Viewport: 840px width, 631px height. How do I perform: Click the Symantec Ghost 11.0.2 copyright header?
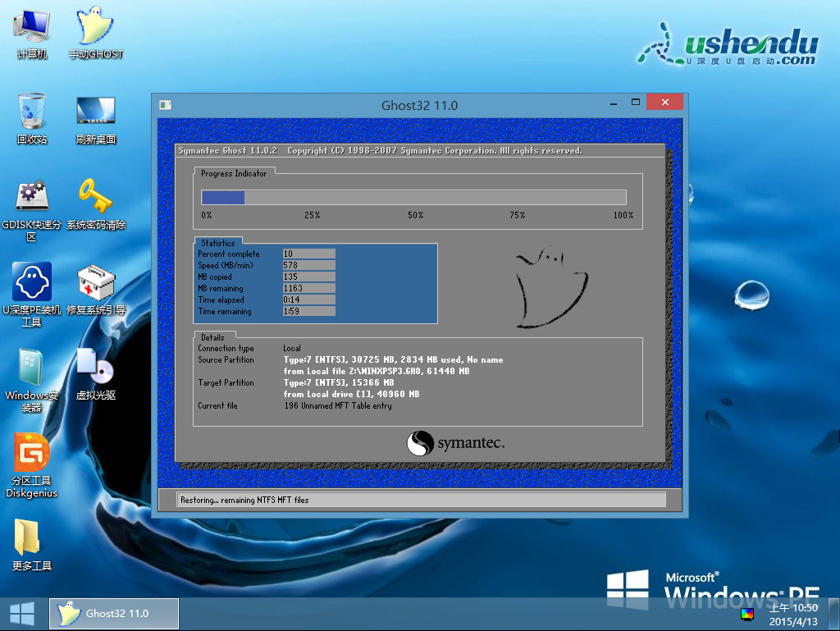tap(380, 150)
